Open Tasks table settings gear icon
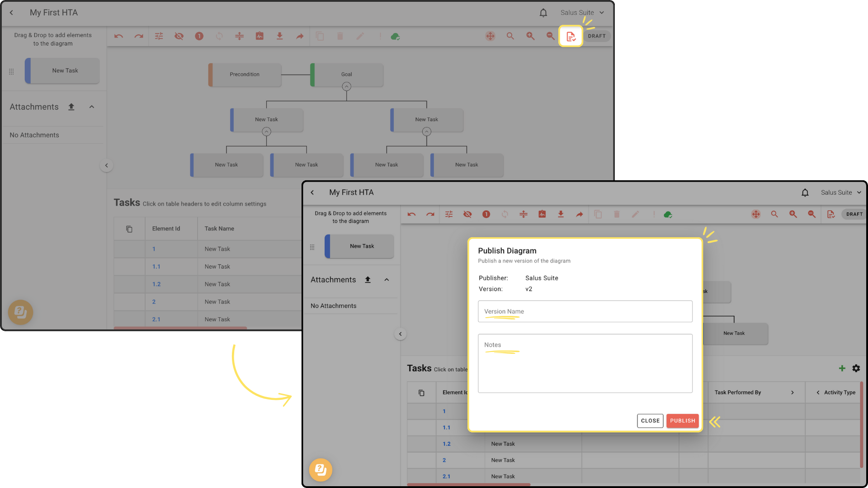868x488 pixels. (x=856, y=368)
